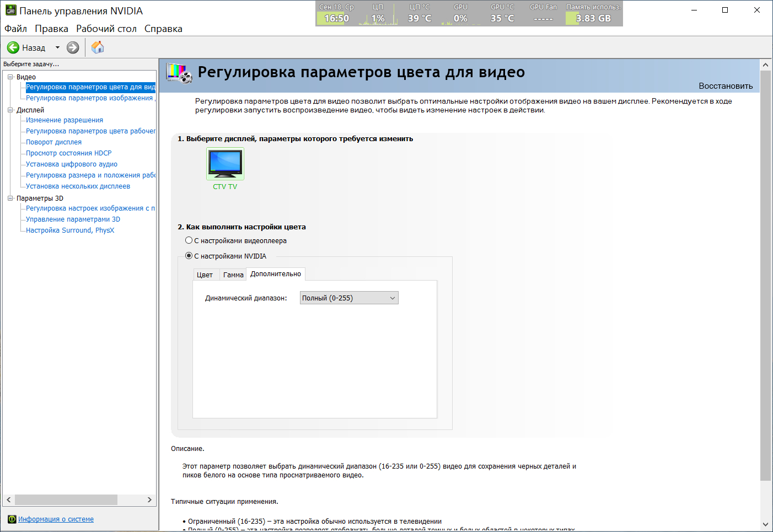Open the Рабочий стол menu
This screenshot has width=773, height=532.
pyautogui.click(x=106, y=29)
